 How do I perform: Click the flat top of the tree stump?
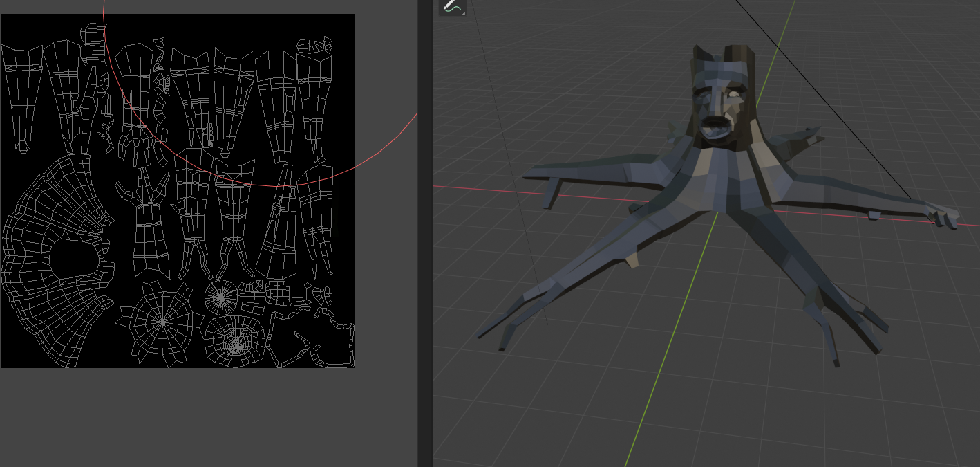click(x=739, y=51)
